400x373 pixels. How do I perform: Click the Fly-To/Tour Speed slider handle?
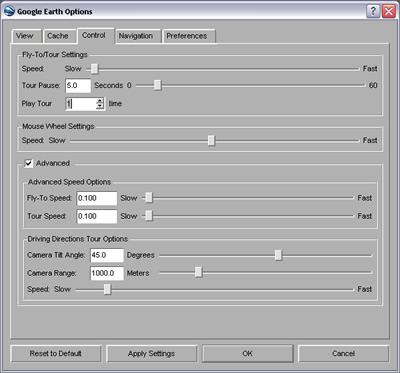(95, 69)
